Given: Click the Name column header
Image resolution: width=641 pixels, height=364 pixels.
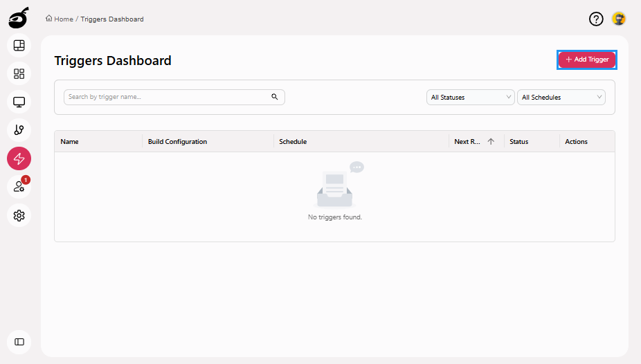Looking at the screenshot, I should [x=70, y=142].
